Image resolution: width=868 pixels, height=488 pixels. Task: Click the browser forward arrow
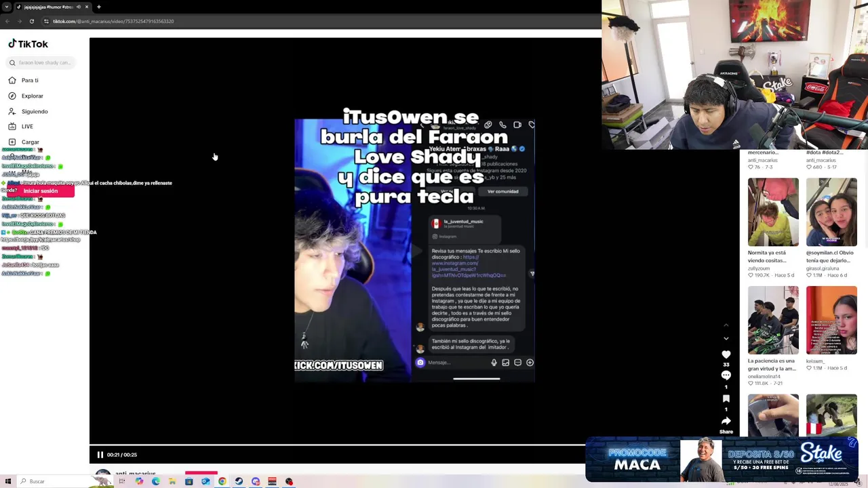tap(19, 21)
